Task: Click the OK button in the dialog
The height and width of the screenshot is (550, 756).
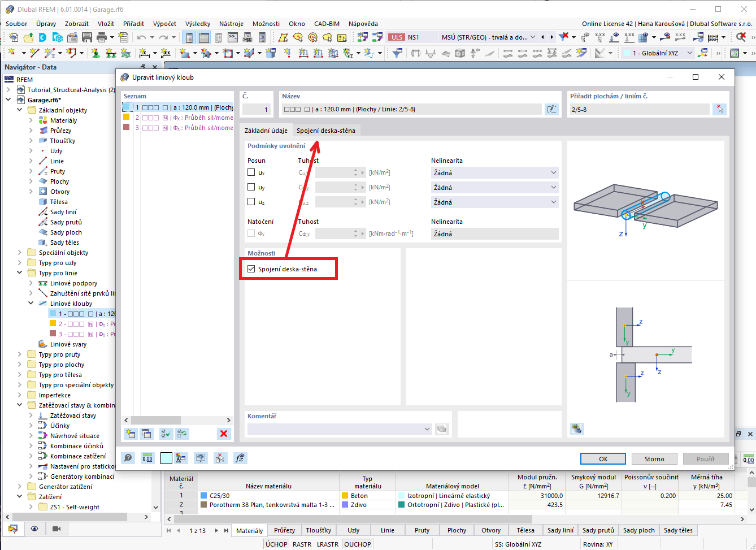Action: pyautogui.click(x=603, y=459)
